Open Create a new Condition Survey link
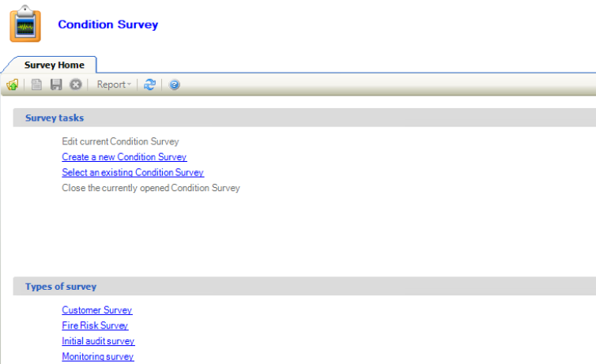 pyautogui.click(x=124, y=157)
